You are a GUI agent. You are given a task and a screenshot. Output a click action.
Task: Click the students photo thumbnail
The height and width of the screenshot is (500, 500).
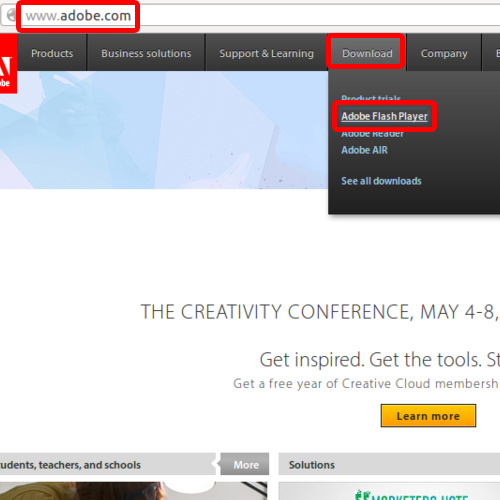click(x=133, y=491)
